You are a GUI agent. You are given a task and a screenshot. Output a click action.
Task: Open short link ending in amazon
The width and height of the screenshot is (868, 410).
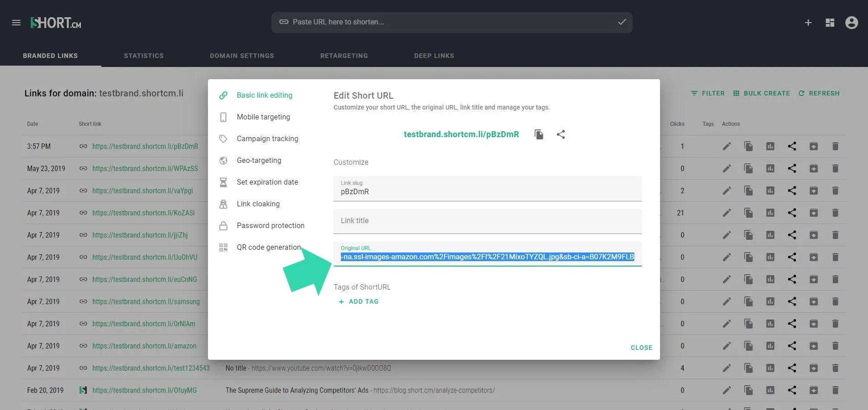click(x=144, y=346)
